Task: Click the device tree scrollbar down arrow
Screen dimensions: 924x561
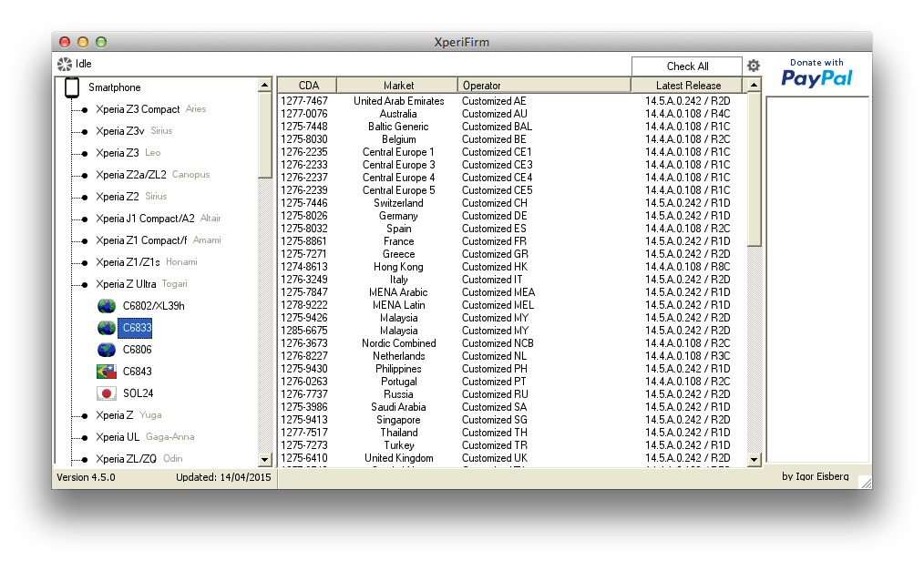Action: [x=264, y=460]
